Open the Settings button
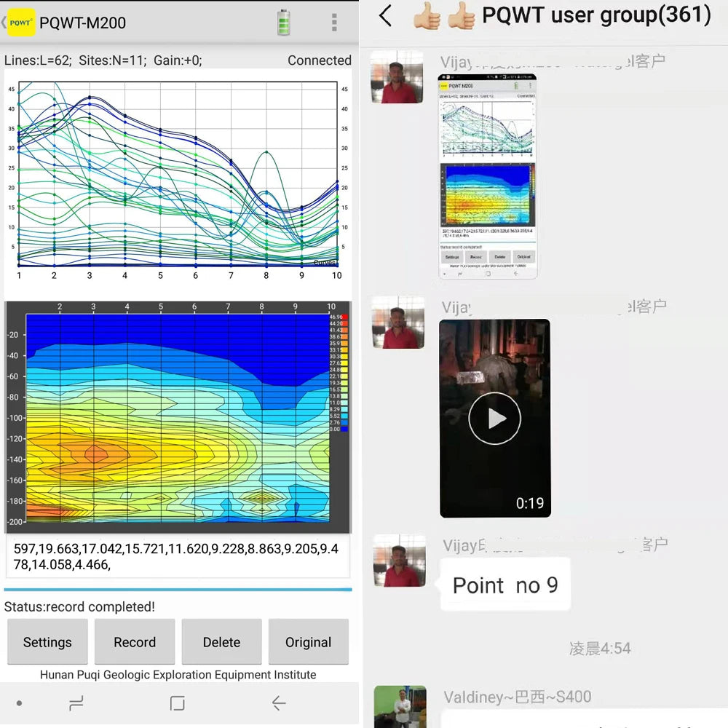Viewport: 728px width, 728px height. (47, 641)
